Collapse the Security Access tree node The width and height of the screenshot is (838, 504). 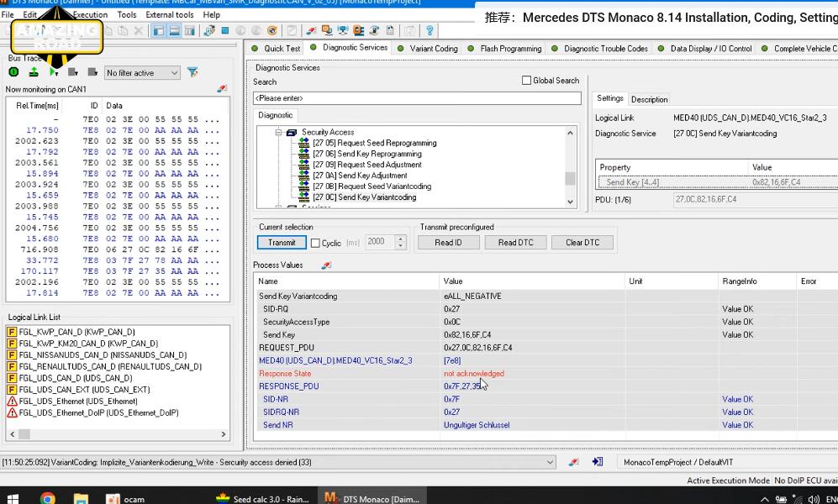[x=278, y=132]
